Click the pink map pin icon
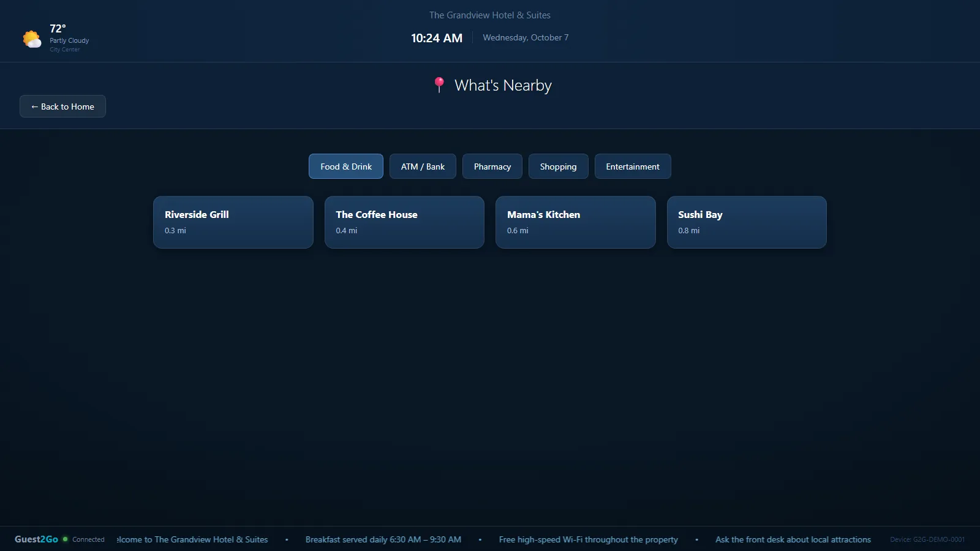The width and height of the screenshot is (980, 551). click(439, 85)
